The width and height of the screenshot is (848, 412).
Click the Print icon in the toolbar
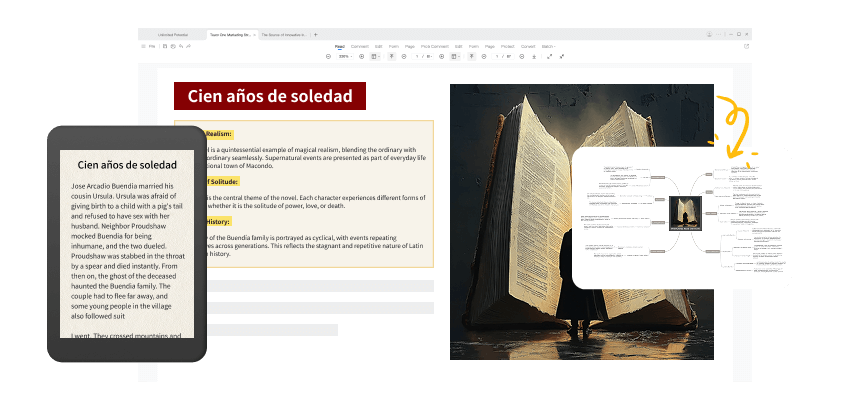click(x=173, y=46)
